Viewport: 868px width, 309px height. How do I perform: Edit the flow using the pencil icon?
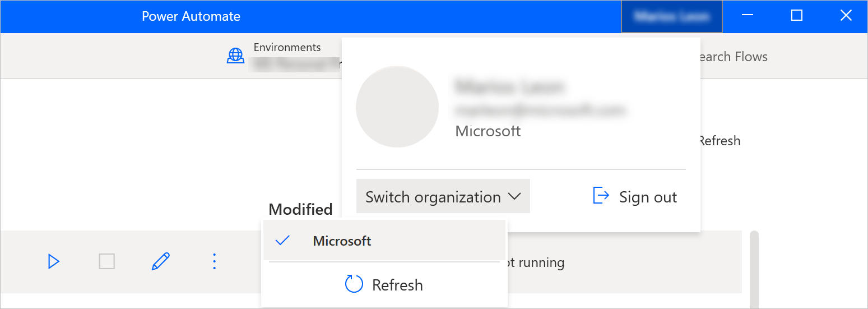coord(160,261)
